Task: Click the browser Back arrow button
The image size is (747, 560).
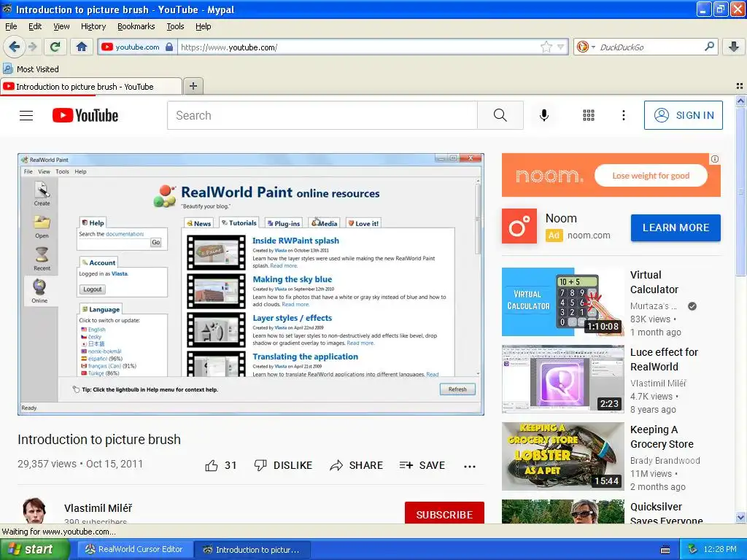Action: coord(15,47)
